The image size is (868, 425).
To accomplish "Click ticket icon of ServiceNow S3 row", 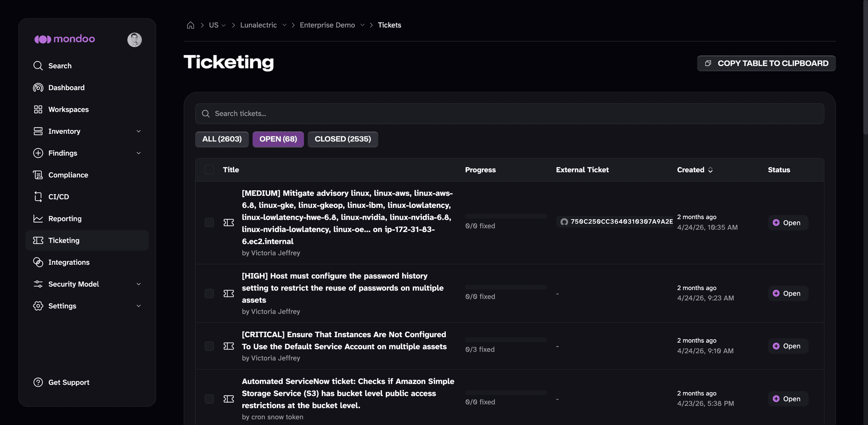I will (x=229, y=399).
